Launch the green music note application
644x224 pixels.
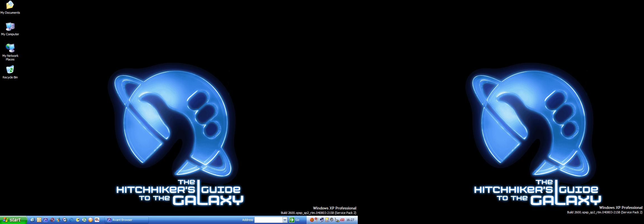pos(84,220)
